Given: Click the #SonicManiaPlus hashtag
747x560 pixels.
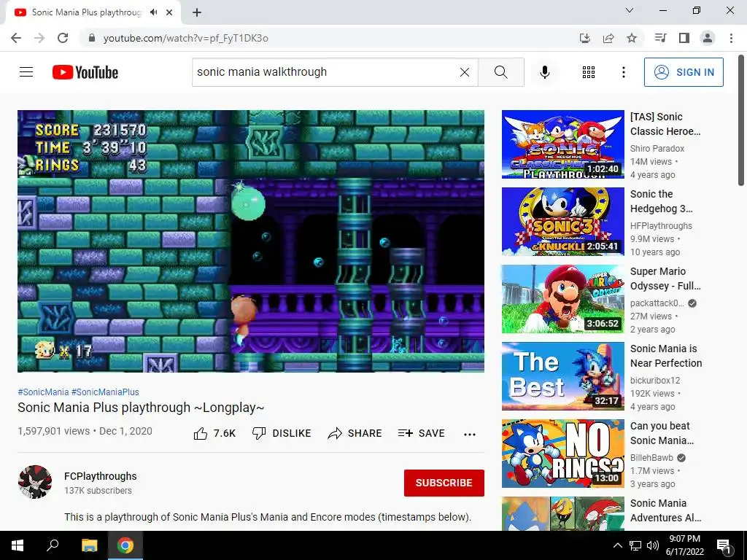Looking at the screenshot, I should point(105,392).
